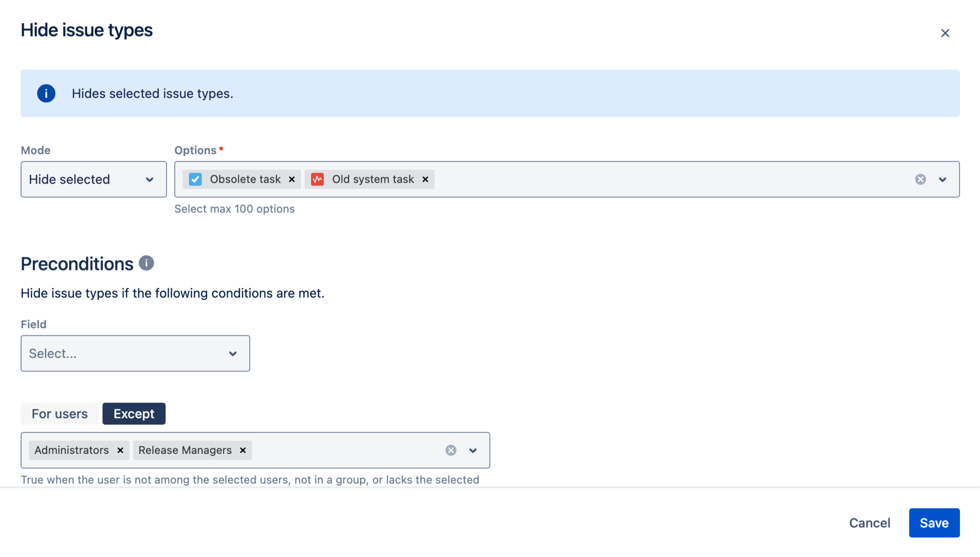Clear all selected user groups
980x557 pixels.
click(451, 450)
